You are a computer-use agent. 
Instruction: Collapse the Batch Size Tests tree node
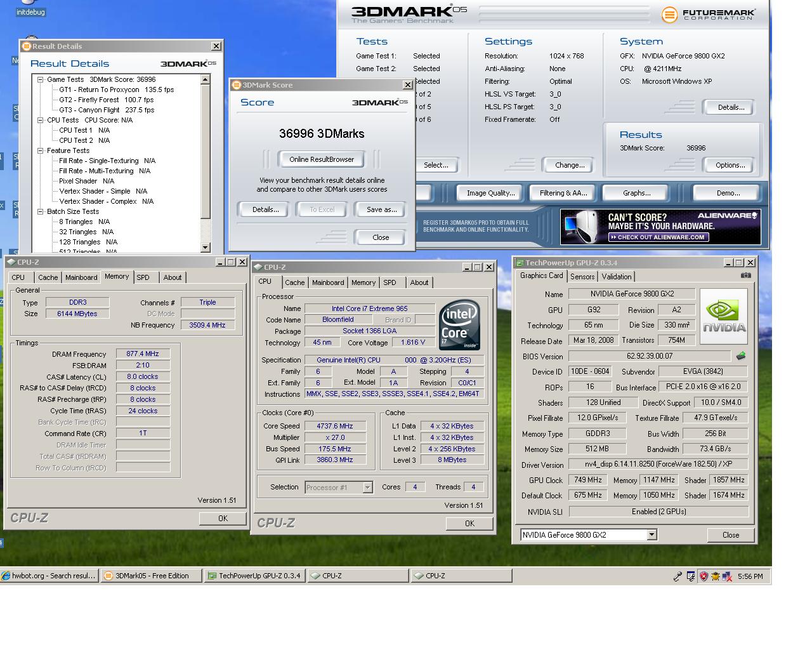[x=41, y=211]
